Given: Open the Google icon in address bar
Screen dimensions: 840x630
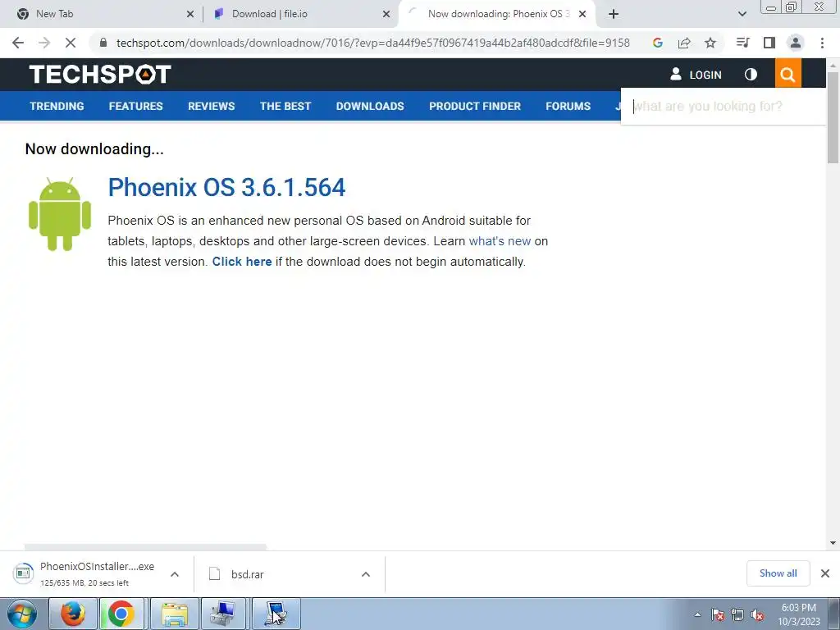Looking at the screenshot, I should coord(658,43).
